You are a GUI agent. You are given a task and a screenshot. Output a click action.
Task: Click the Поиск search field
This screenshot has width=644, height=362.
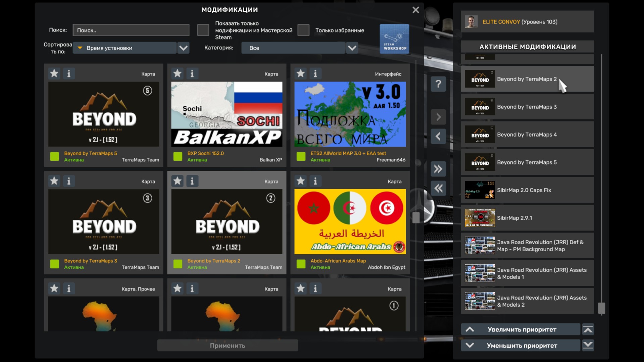pos(131,30)
